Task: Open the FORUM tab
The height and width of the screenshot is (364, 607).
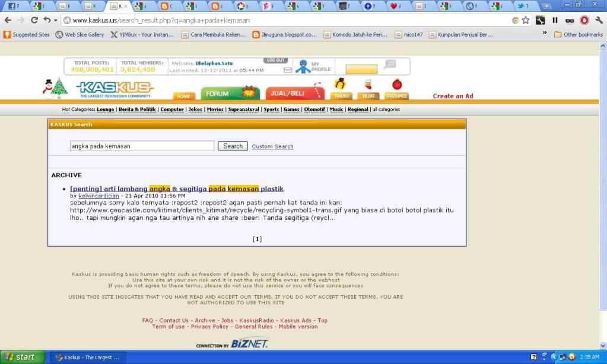Action: [230, 93]
